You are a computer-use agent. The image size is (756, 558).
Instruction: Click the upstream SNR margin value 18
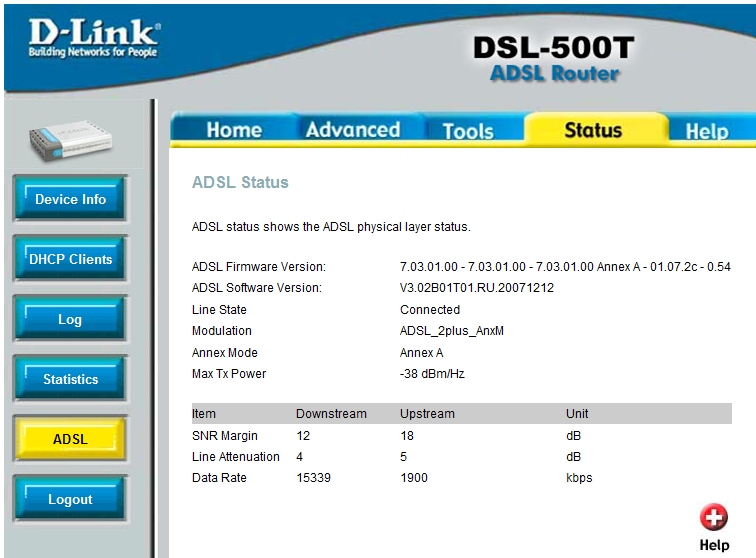click(x=407, y=436)
